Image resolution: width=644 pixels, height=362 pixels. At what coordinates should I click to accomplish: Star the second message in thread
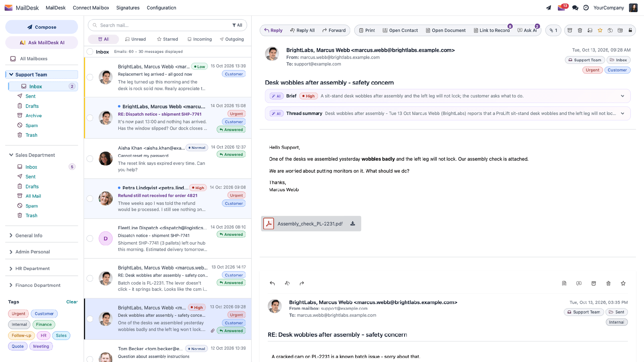pos(623,283)
